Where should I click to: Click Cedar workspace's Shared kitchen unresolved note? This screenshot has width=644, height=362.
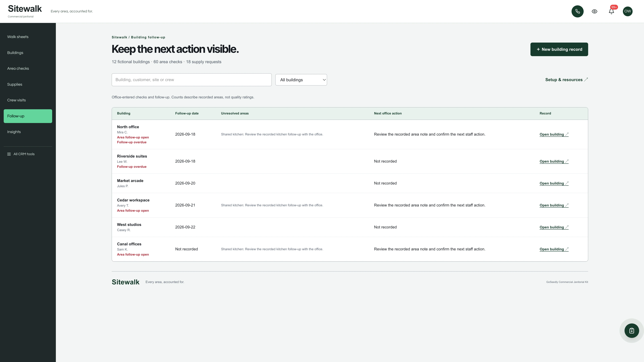click(272, 205)
